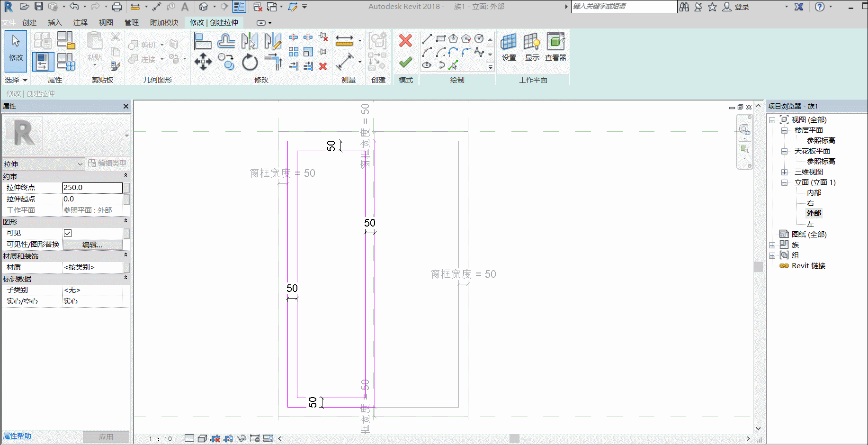Open the 管理 ribbon tab
The image size is (868, 445).
click(x=132, y=23)
